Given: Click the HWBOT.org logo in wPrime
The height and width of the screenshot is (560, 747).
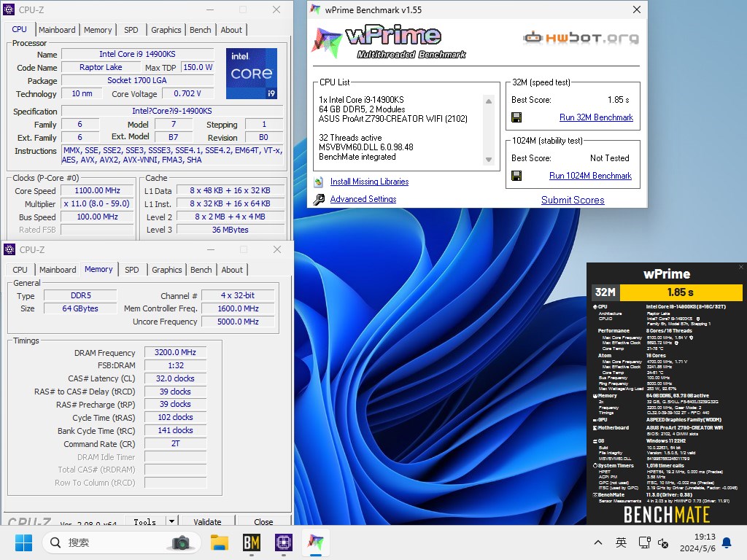Looking at the screenshot, I should click(581, 38).
